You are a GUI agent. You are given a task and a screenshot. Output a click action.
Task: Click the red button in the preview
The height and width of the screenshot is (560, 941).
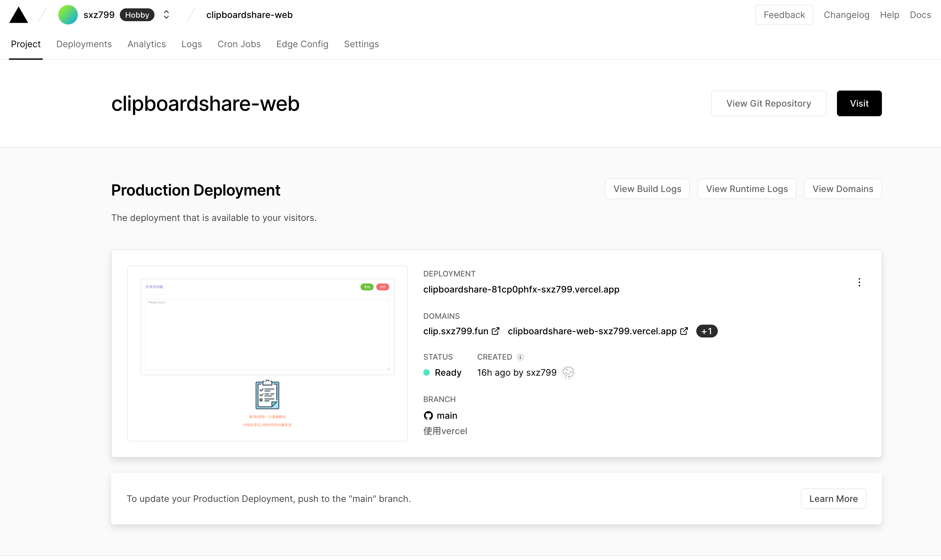click(x=383, y=287)
